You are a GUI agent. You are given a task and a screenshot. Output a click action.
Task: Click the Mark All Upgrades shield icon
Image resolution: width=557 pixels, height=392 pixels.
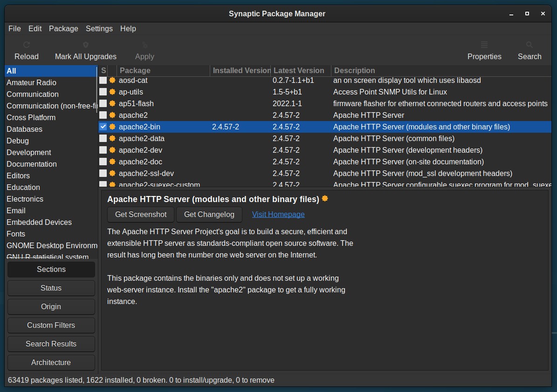pyautogui.click(x=86, y=45)
